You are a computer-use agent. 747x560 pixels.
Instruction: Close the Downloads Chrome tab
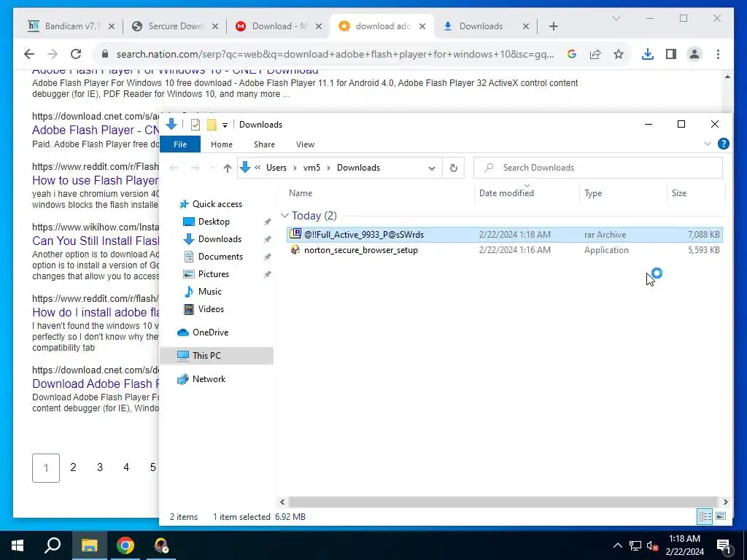click(526, 26)
